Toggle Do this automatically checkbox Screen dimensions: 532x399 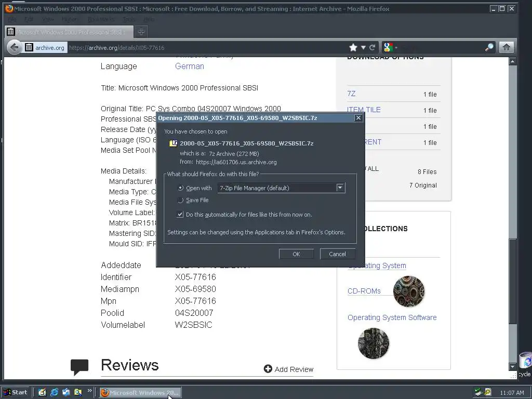180,215
